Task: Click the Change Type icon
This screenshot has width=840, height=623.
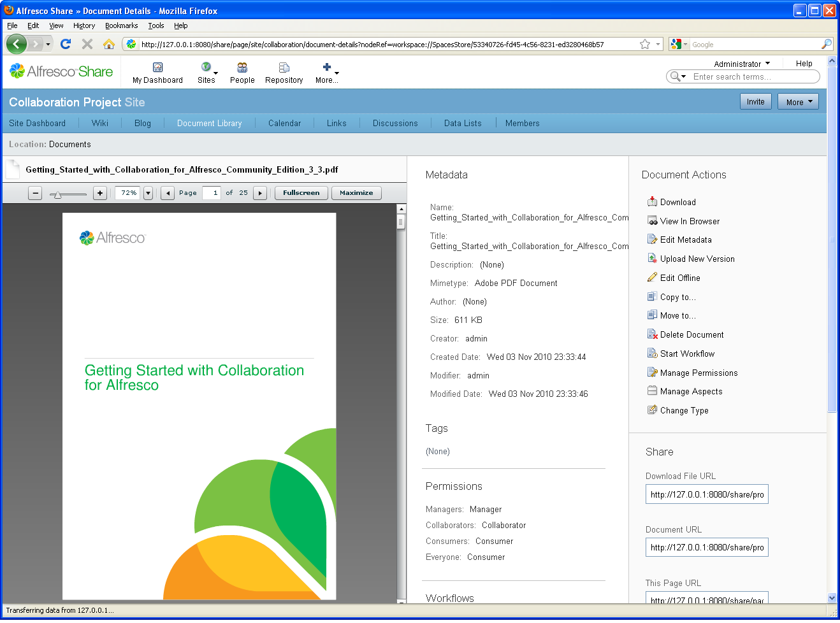Action: (x=652, y=410)
